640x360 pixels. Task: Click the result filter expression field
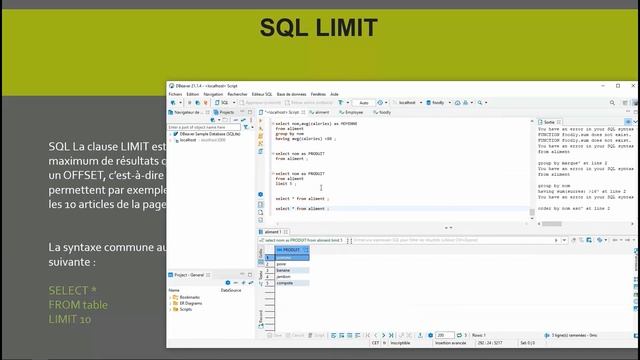click(452, 240)
